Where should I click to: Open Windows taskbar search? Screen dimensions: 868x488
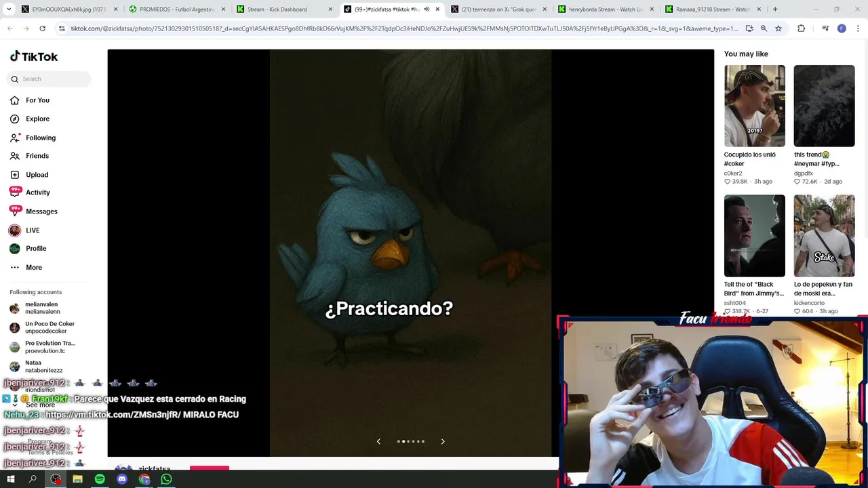coord(33,479)
